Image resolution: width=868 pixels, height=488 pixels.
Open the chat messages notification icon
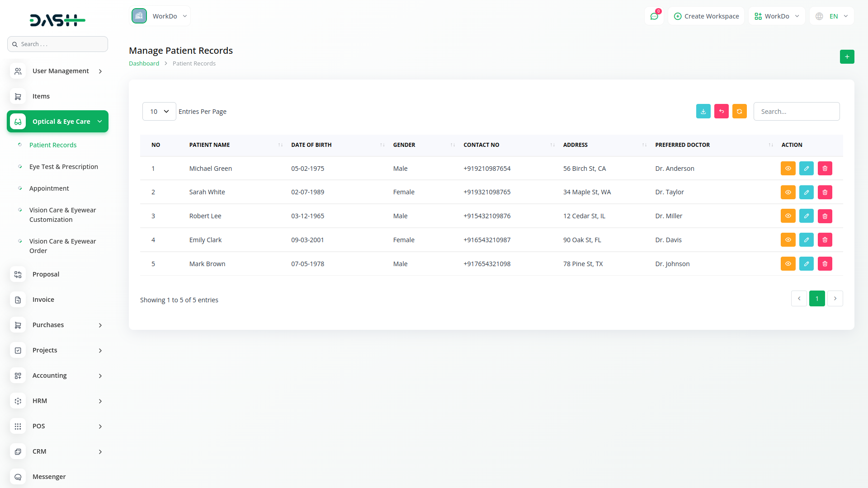[x=654, y=16]
